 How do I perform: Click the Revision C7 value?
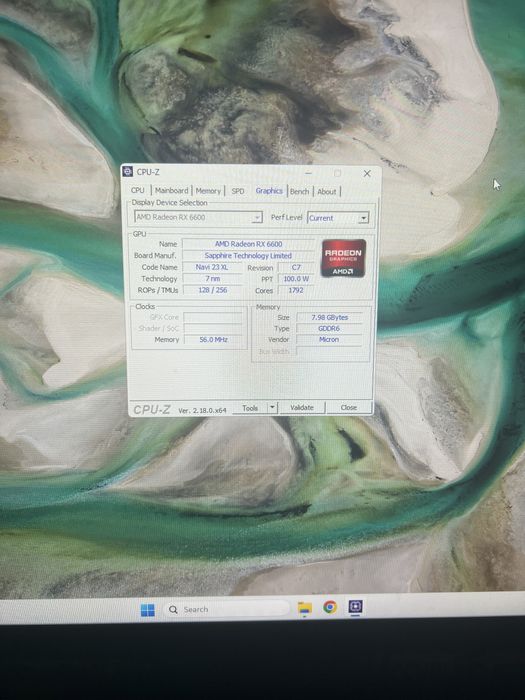click(296, 267)
